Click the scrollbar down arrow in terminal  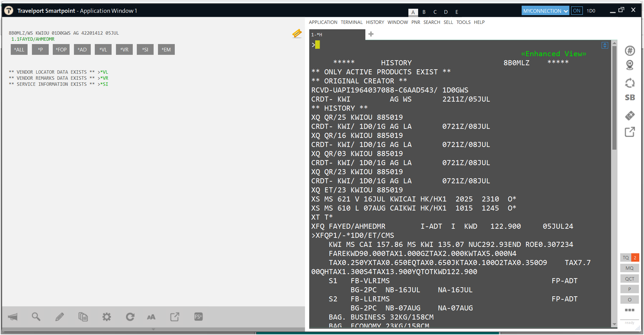point(614,325)
